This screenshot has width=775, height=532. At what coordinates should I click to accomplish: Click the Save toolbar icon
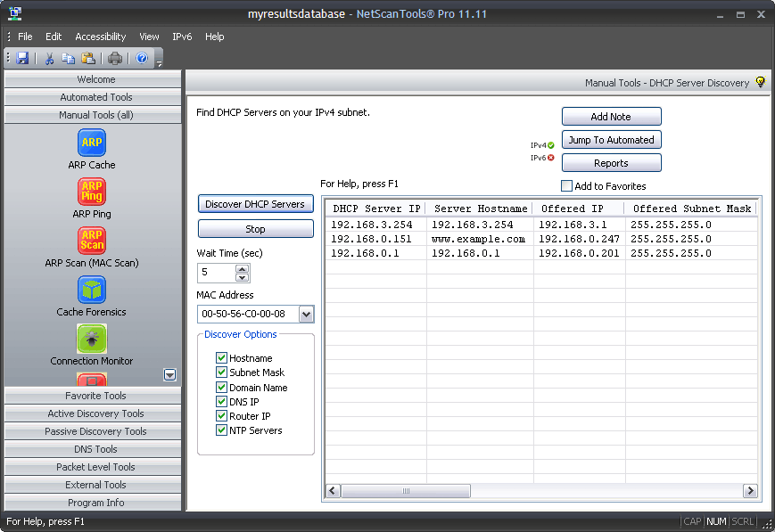click(x=22, y=58)
